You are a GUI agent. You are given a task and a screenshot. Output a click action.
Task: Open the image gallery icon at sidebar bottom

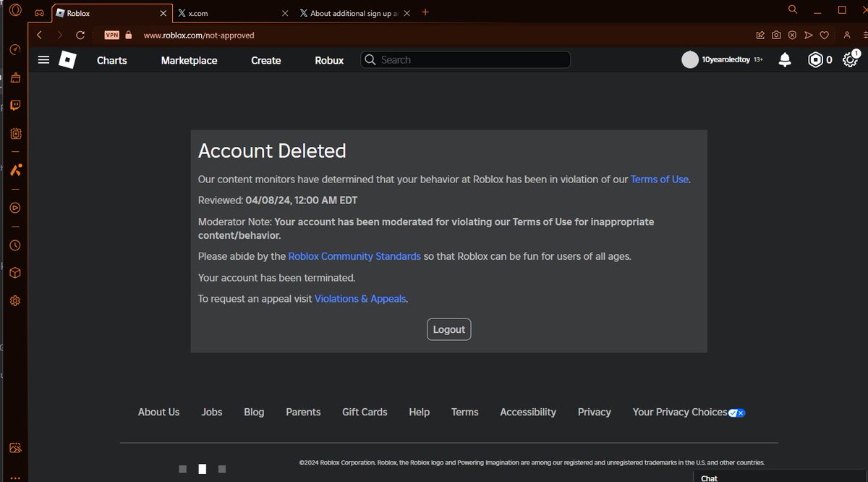15,448
